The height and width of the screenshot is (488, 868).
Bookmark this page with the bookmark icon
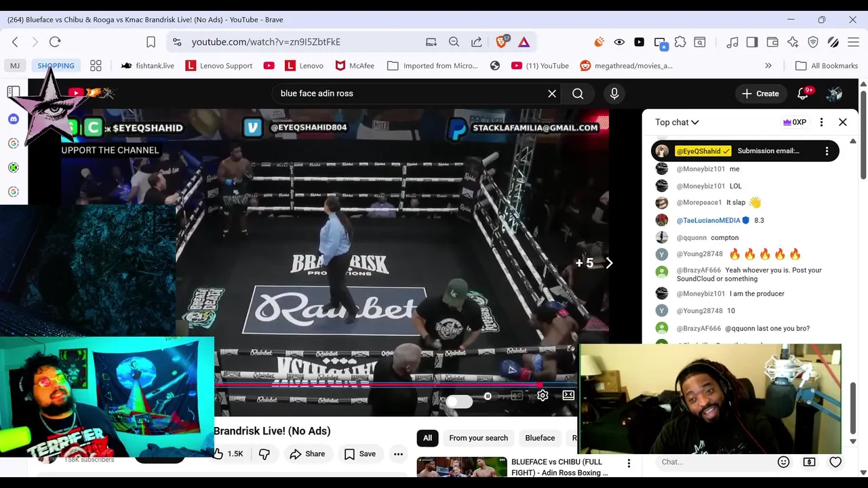tap(151, 41)
